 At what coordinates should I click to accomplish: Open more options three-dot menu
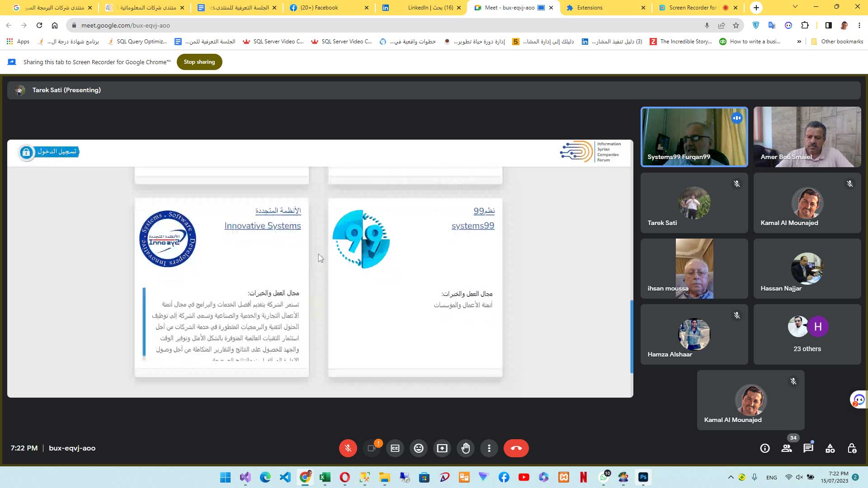[489, 448]
